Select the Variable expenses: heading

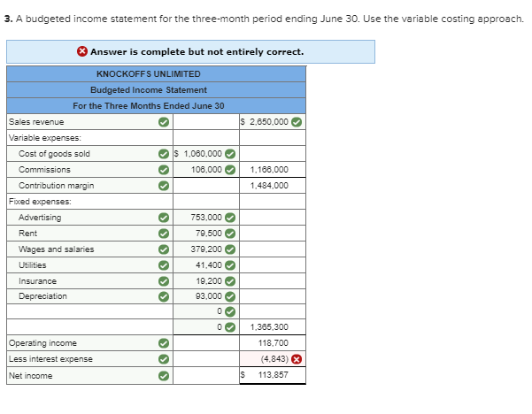pos(45,138)
